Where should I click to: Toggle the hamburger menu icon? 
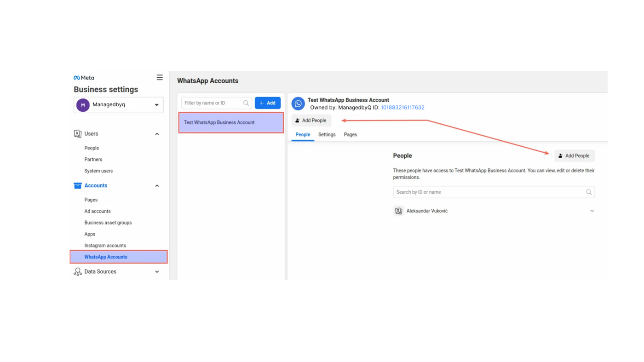coord(160,78)
